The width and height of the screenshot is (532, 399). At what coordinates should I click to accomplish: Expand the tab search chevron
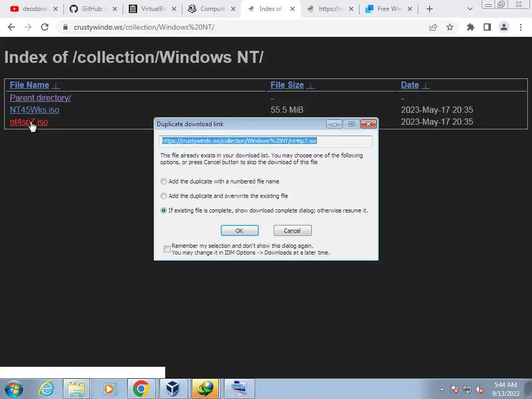click(470, 9)
